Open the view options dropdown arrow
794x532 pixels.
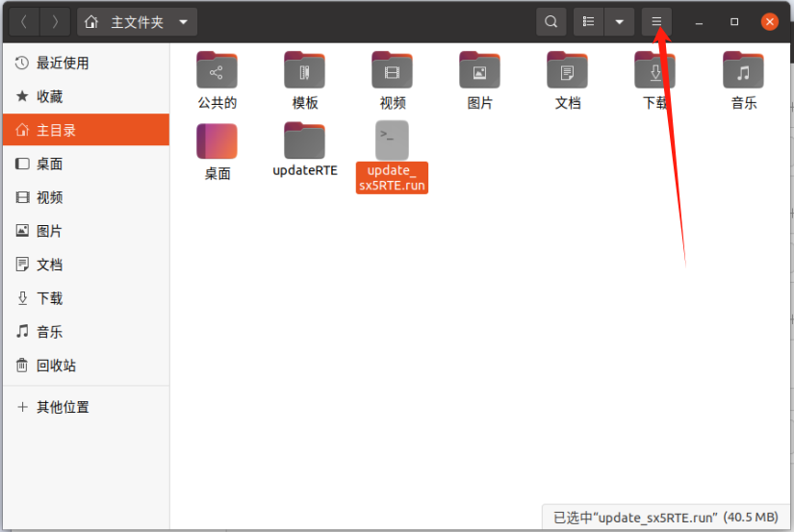tap(619, 22)
